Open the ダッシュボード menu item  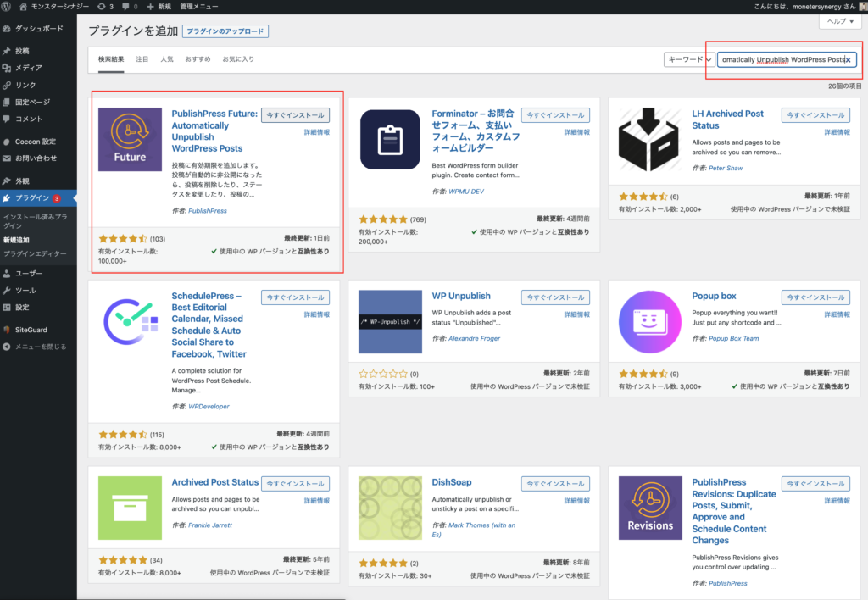click(38, 28)
